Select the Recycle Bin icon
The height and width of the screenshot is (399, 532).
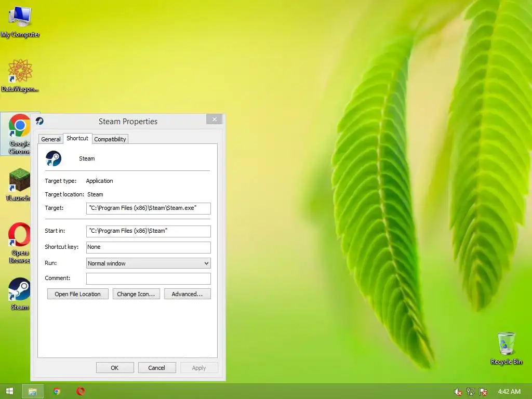[x=506, y=348]
